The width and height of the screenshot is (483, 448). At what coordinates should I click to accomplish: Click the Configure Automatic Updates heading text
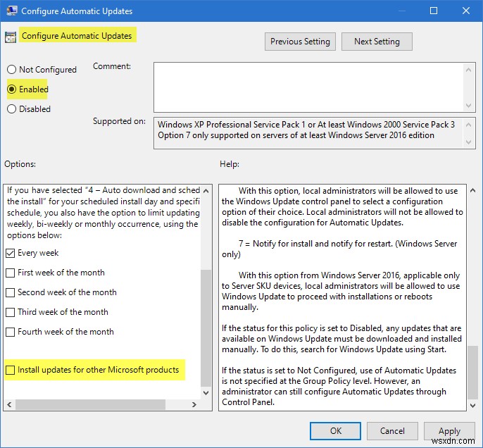click(77, 36)
